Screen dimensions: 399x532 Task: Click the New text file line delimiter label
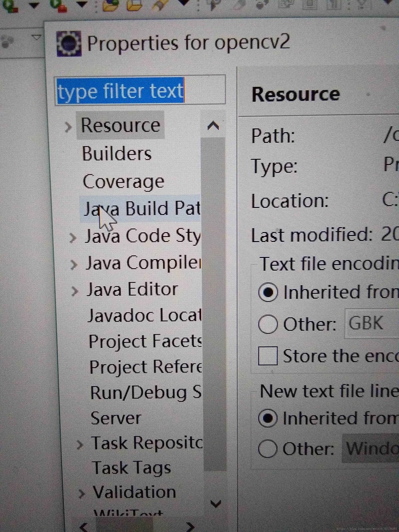point(330,391)
